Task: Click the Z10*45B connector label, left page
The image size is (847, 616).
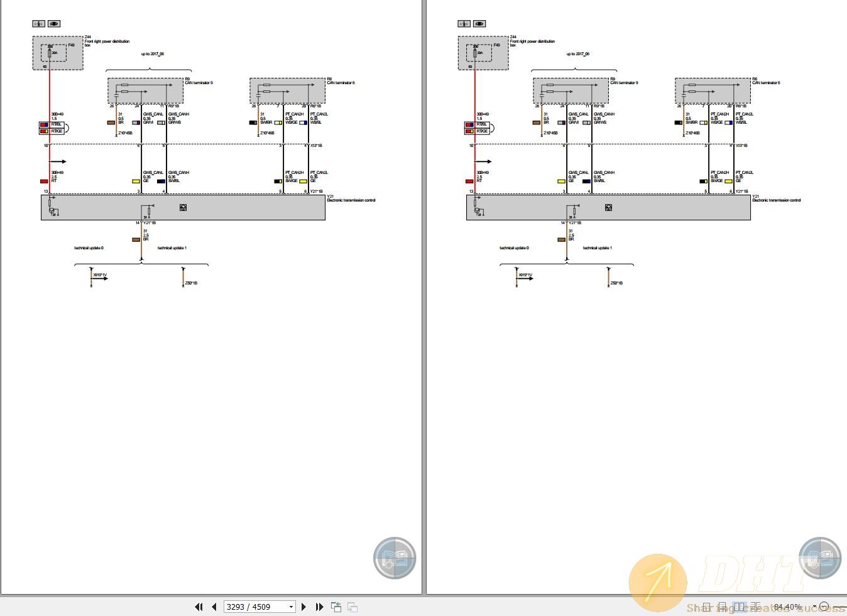Action: [125, 133]
